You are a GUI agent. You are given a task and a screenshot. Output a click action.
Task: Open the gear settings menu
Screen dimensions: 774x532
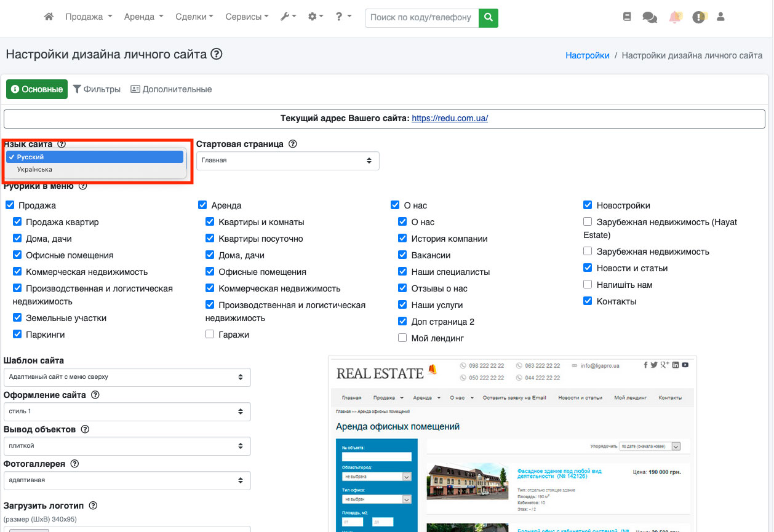tap(316, 17)
